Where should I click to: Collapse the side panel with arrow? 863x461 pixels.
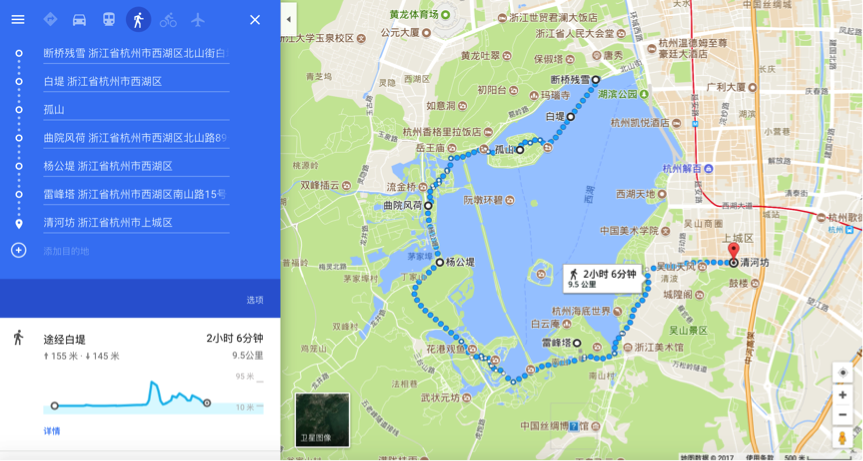pyautogui.click(x=288, y=19)
